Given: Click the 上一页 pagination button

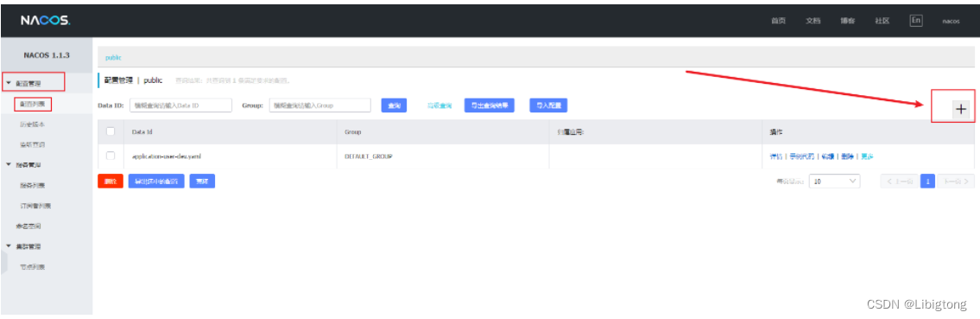Looking at the screenshot, I should click(x=900, y=182).
